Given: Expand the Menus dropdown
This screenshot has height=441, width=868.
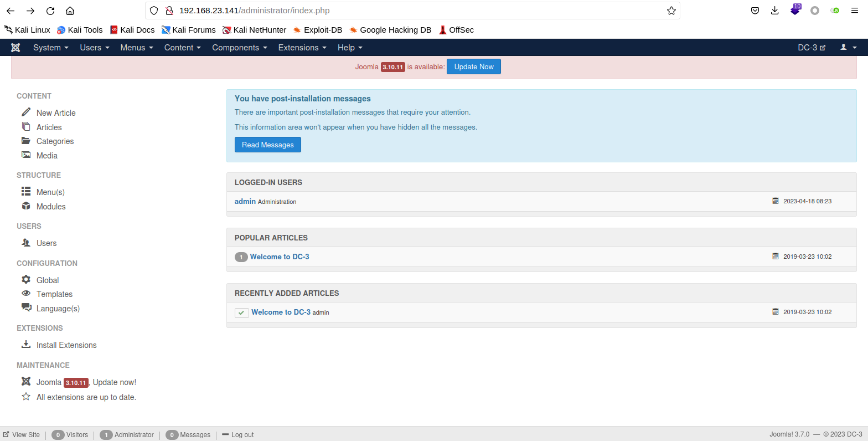Looking at the screenshot, I should coord(137,48).
